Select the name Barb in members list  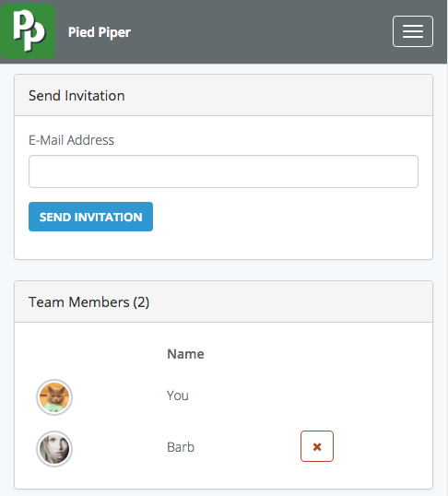click(x=181, y=447)
